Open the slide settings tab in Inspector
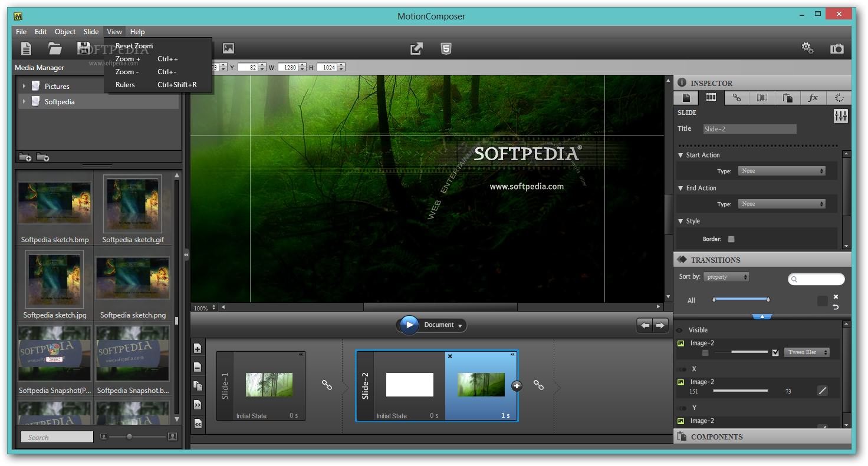Screen dimensions: 868x466 coord(711,98)
